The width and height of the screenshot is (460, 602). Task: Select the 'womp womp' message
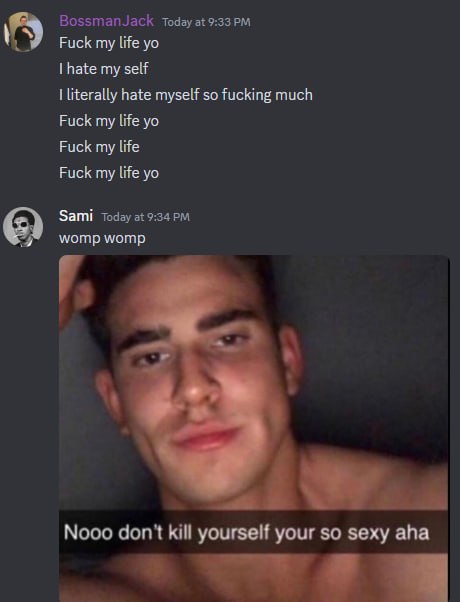click(x=102, y=238)
